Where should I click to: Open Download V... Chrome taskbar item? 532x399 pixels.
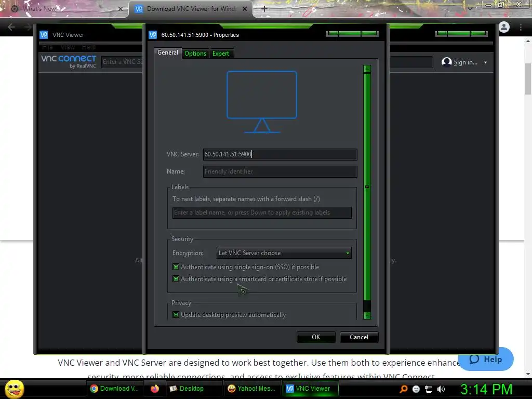tap(114, 389)
